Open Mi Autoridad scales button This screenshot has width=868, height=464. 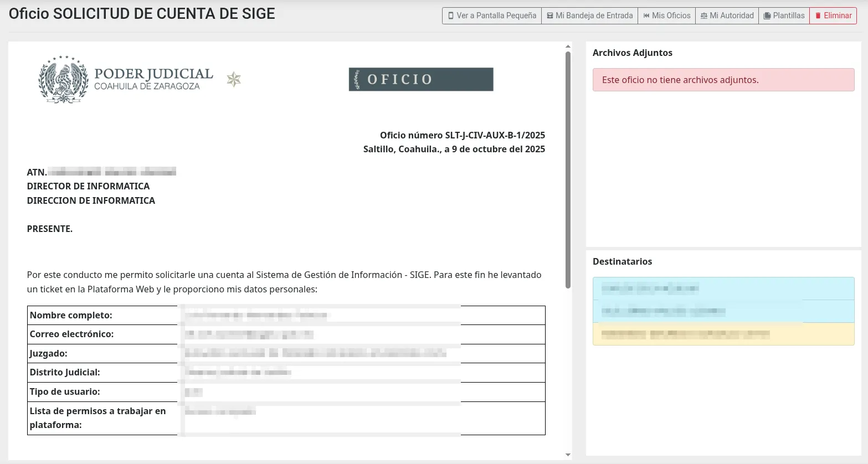(x=727, y=16)
